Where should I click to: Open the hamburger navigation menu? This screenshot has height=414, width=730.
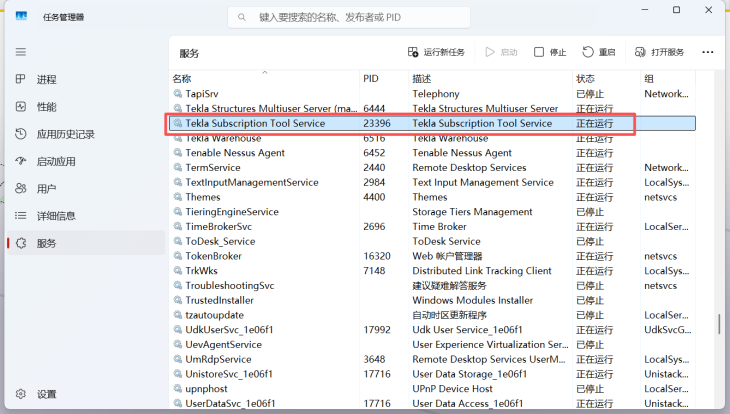tap(20, 52)
